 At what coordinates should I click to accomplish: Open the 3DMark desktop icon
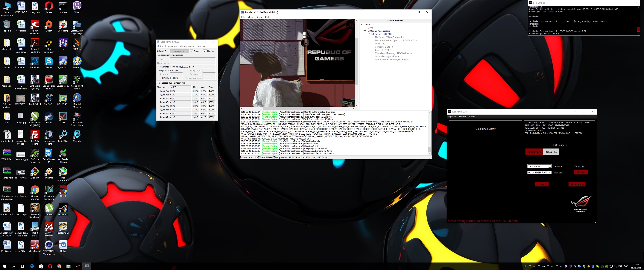(x=77, y=43)
